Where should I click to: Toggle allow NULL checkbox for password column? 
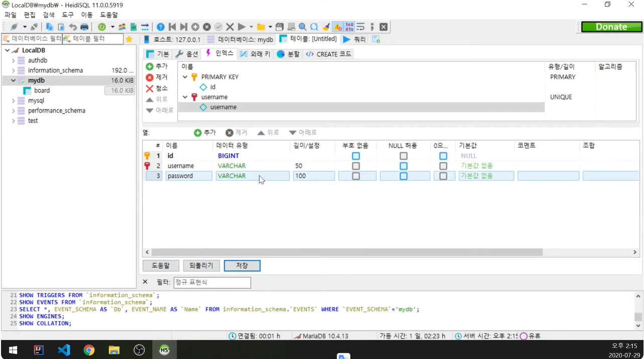(404, 176)
